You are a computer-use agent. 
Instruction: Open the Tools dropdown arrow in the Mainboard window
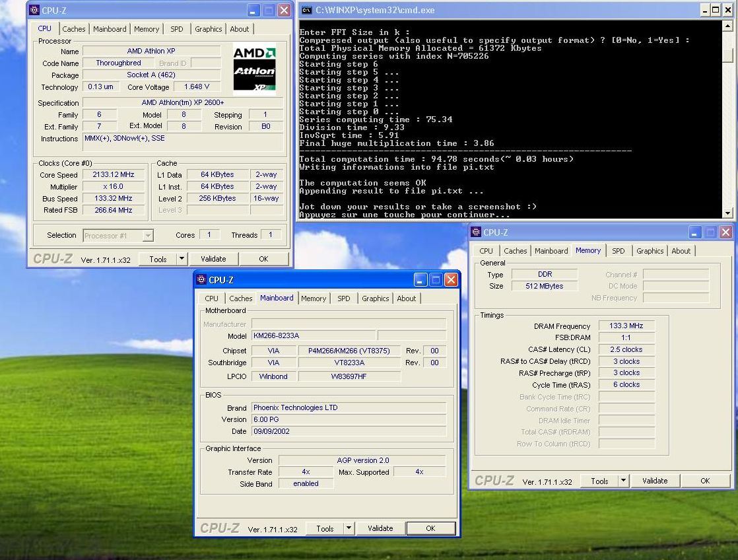pos(349,528)
